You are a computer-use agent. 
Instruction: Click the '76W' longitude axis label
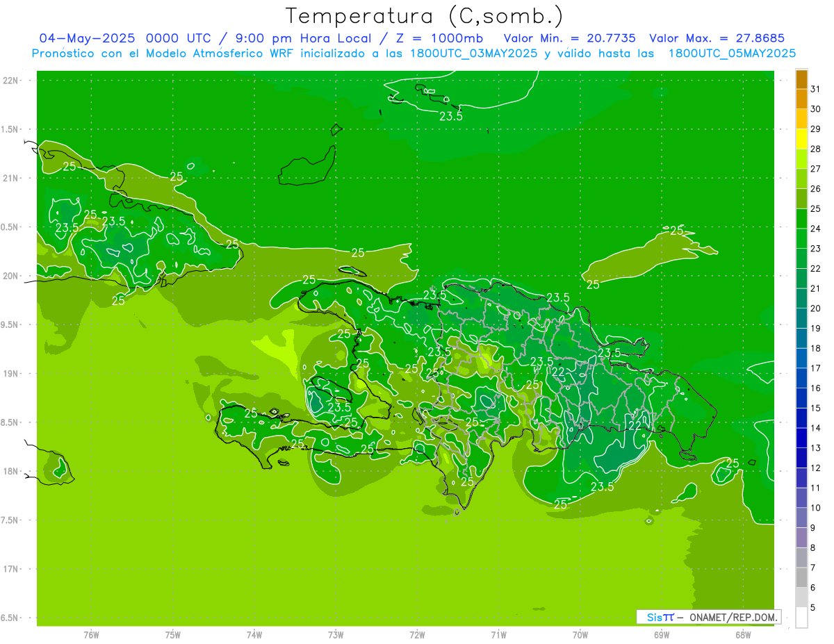click(91, 634)
